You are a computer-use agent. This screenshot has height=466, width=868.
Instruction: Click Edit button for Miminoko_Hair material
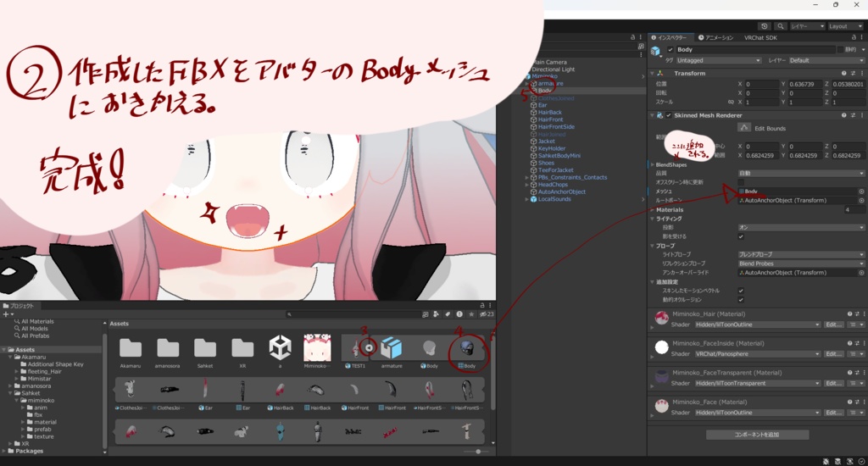click(x=833, y=325)
